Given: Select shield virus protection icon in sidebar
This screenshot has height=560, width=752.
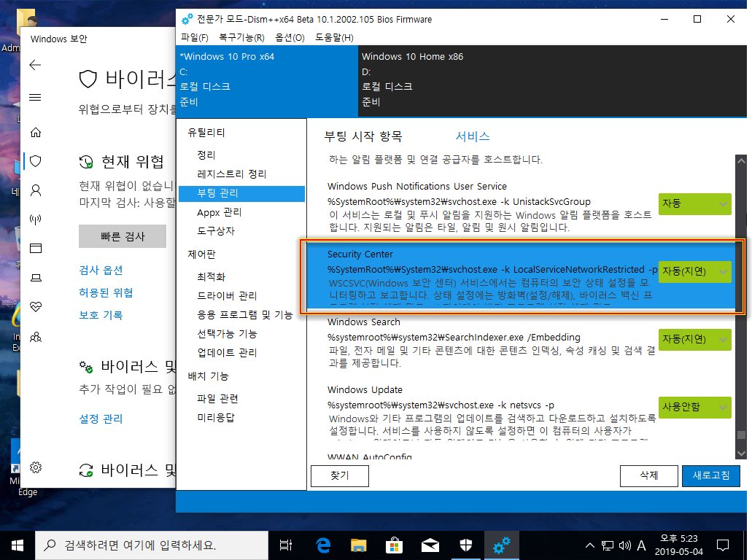Looking at the screenshot, I should click(x=36, y=161).
